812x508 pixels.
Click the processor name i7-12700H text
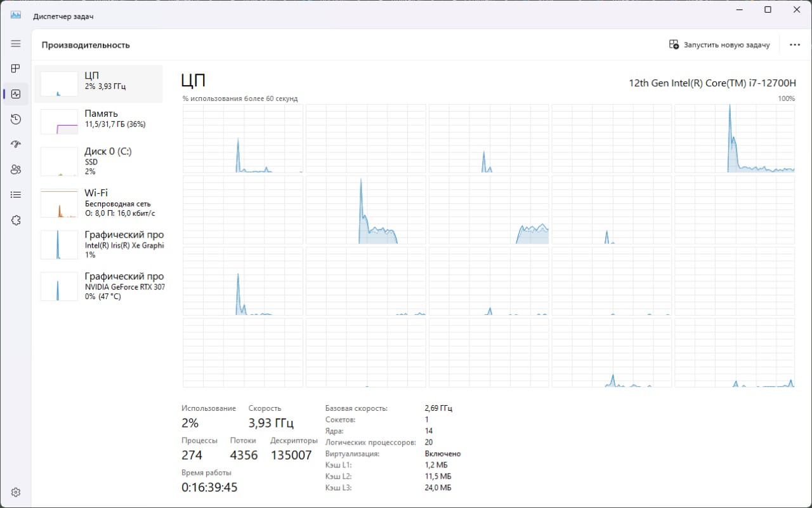point(712,83)
